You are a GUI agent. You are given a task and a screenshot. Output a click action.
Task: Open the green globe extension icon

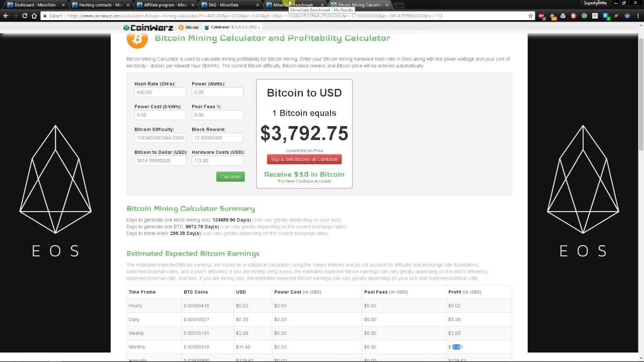click(x=584, y=16)
